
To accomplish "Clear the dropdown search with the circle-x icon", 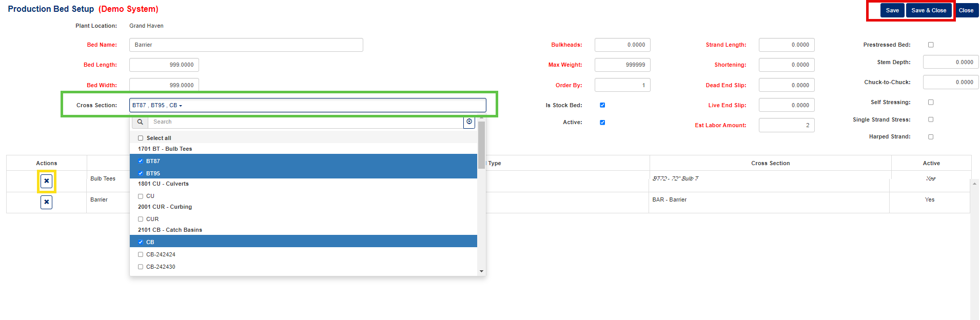I will [469, 122].
